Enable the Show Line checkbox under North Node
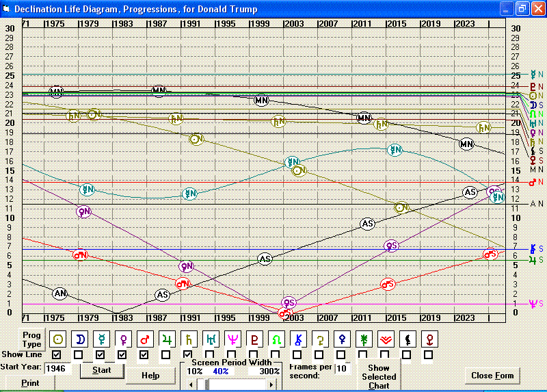This screenshot has width=547, height=392. point(276,354)
